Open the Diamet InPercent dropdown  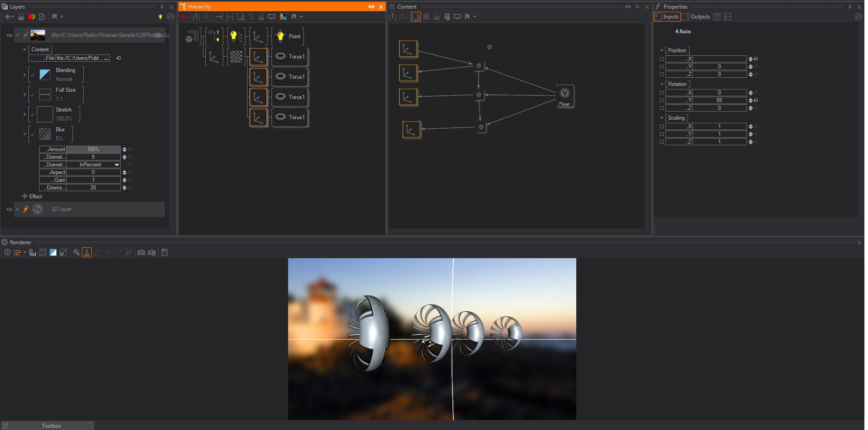tap(117, 165)
